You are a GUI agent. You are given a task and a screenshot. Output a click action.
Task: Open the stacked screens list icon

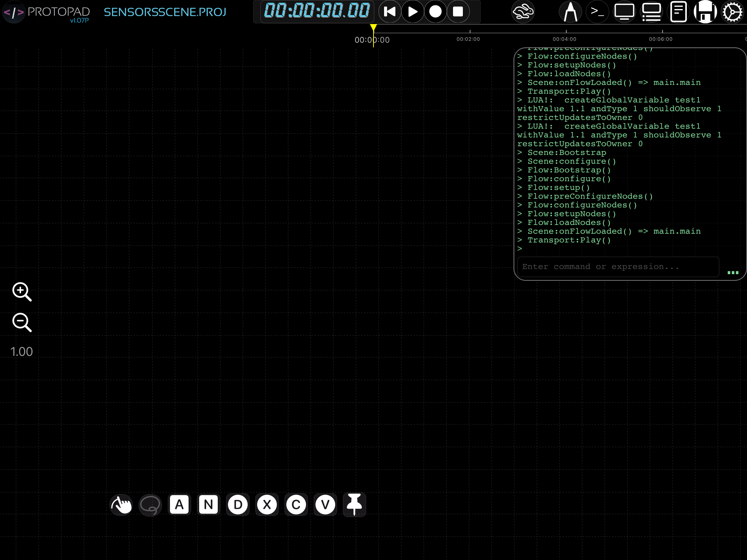651,12
